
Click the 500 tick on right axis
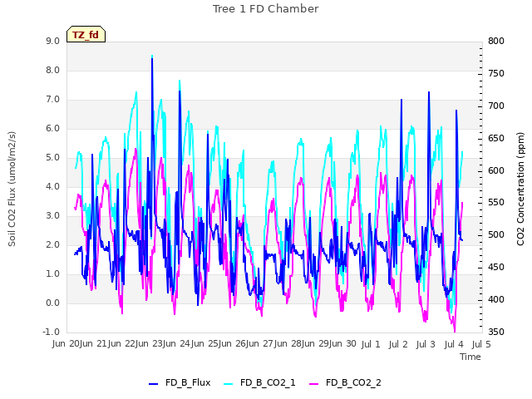(496, 234)
